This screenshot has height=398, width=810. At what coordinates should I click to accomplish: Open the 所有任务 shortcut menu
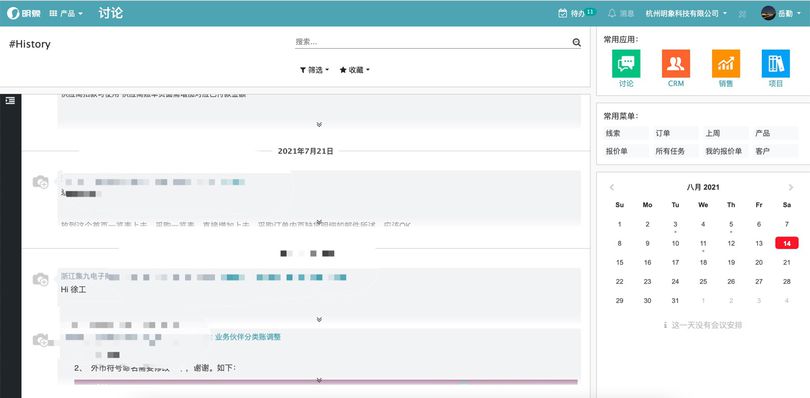click(675, 151)
